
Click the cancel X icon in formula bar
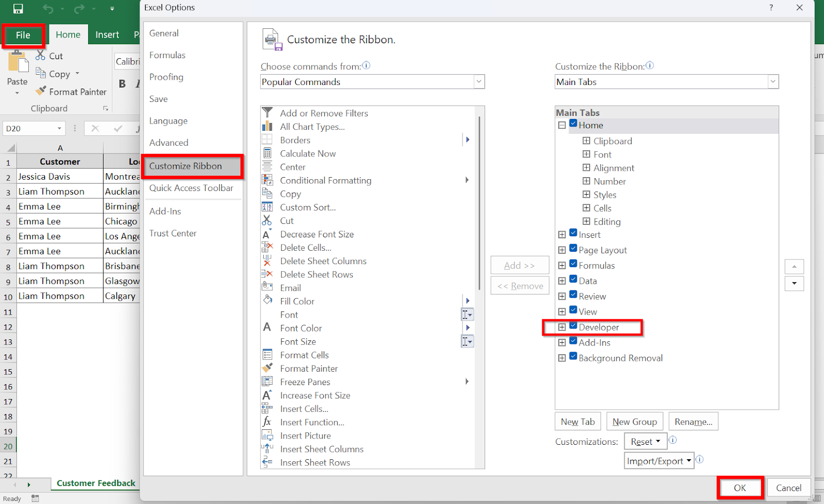pyautogui.click(x=95, y=129)
